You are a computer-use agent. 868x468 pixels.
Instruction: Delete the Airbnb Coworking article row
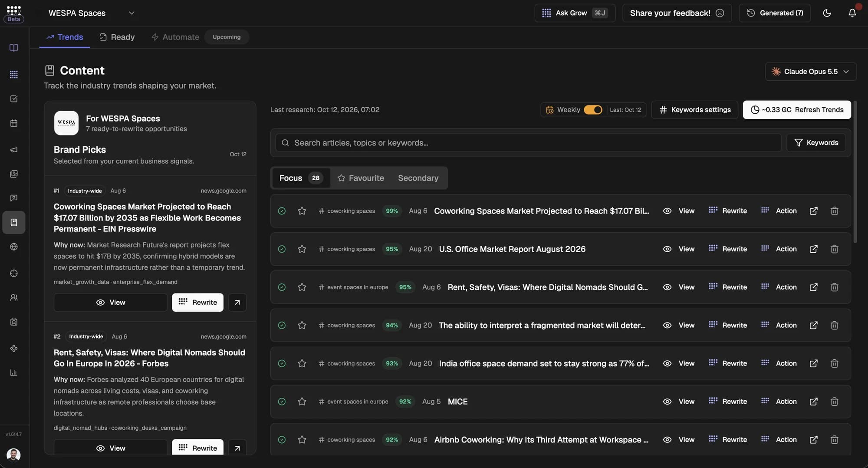(x=834, y=440)
